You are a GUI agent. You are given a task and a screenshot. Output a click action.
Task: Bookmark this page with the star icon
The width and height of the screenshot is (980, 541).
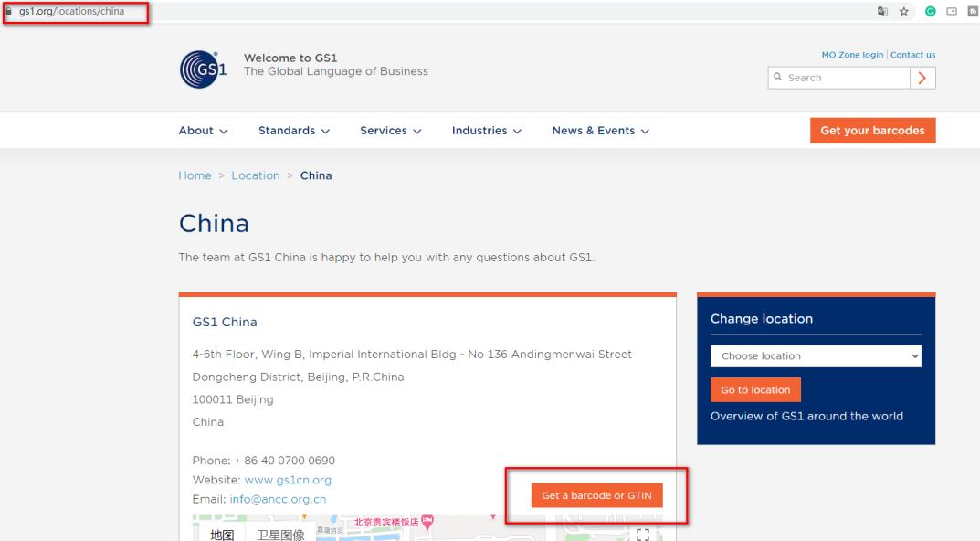click(x=904, y=11)
